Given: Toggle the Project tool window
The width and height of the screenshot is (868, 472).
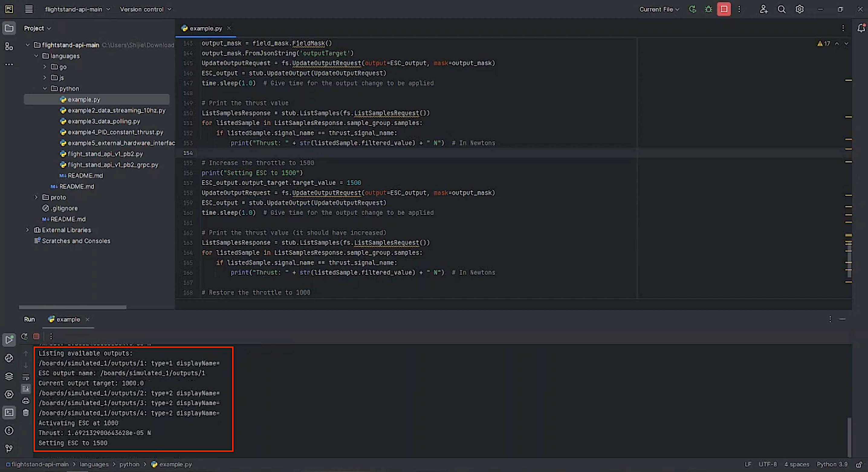Looking at the screenshot, I should 9,28.
